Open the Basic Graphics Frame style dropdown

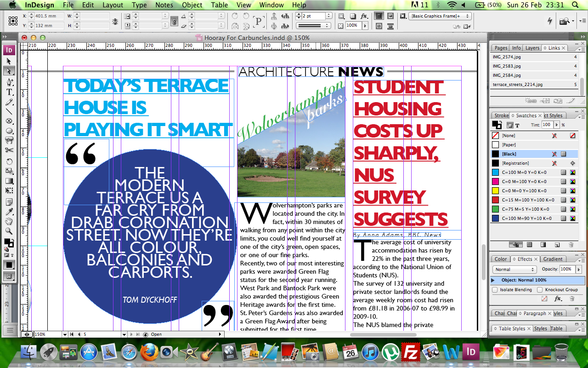[440, 16]
